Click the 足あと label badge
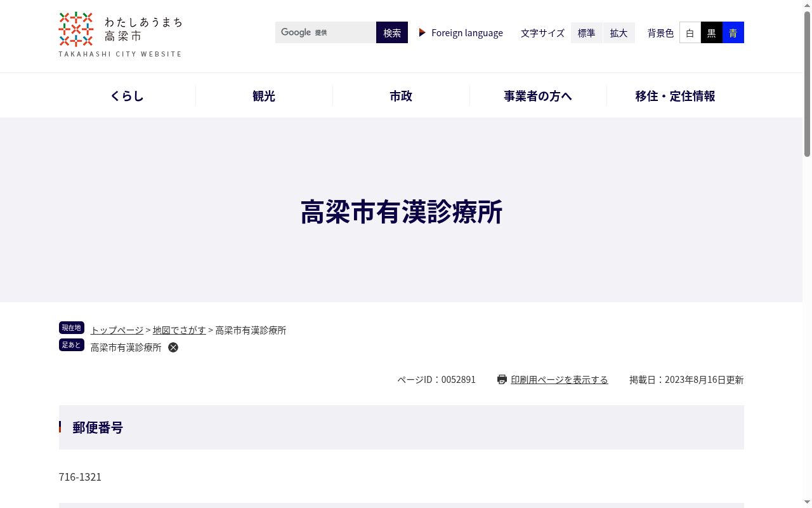This screenshot has height=508, width=812. click(x=72, y=345)
